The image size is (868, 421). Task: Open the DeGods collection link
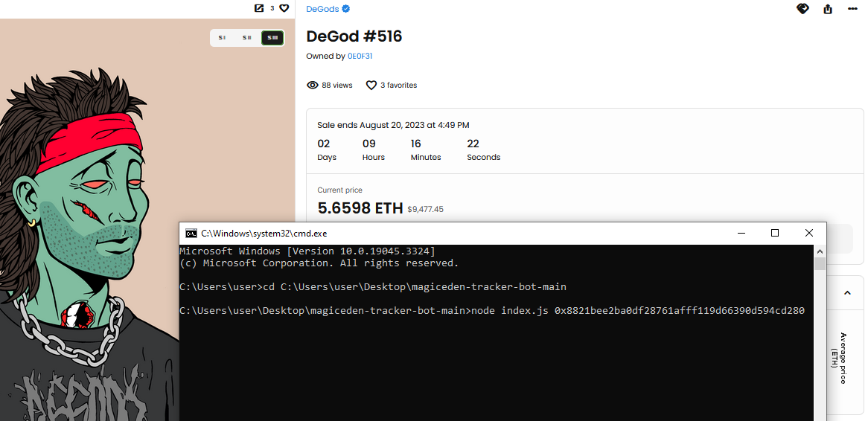[x=322, y=9]
